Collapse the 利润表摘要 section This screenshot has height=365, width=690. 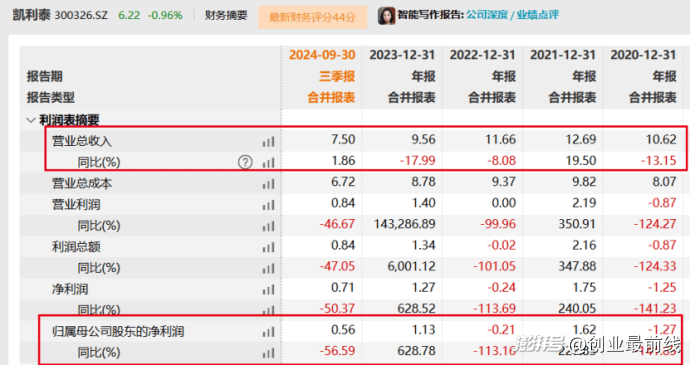point(31,120)
